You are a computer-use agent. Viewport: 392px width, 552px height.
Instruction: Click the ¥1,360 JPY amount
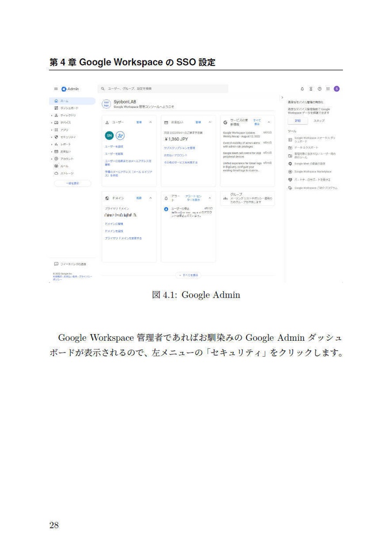click(176, 140)
